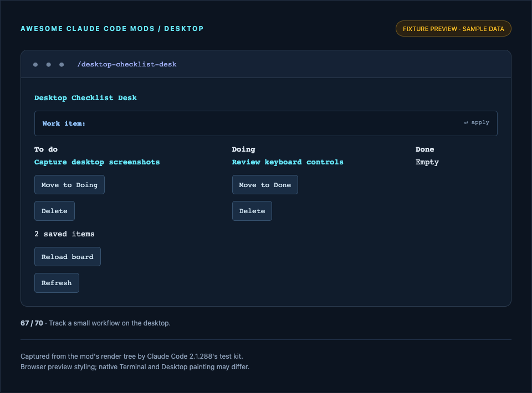The image size is (532, 393).
Task: Select the Review keyboard controls task
Action: point(288,162)
